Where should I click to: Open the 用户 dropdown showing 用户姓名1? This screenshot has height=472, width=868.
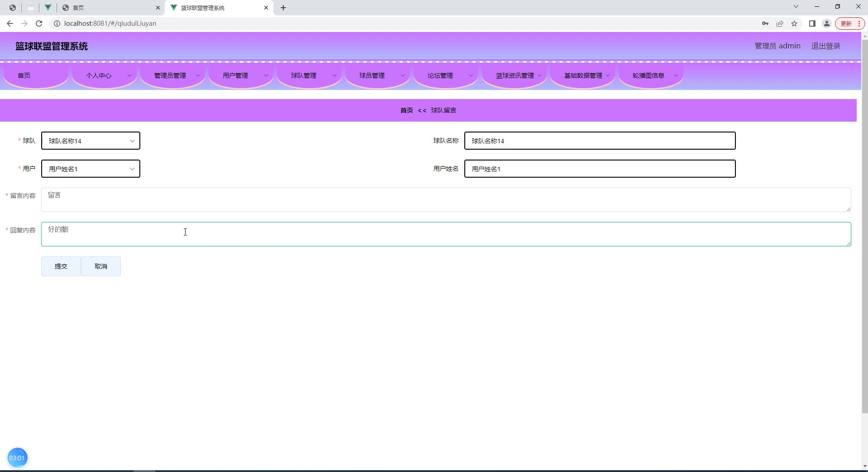click(x=91, y=169)
